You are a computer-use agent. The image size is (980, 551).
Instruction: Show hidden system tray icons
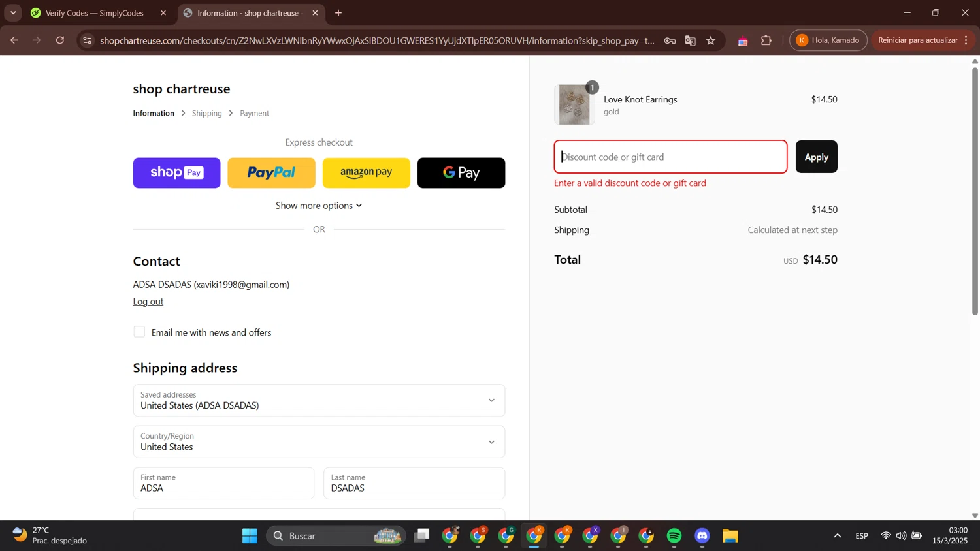click(838, 536)
